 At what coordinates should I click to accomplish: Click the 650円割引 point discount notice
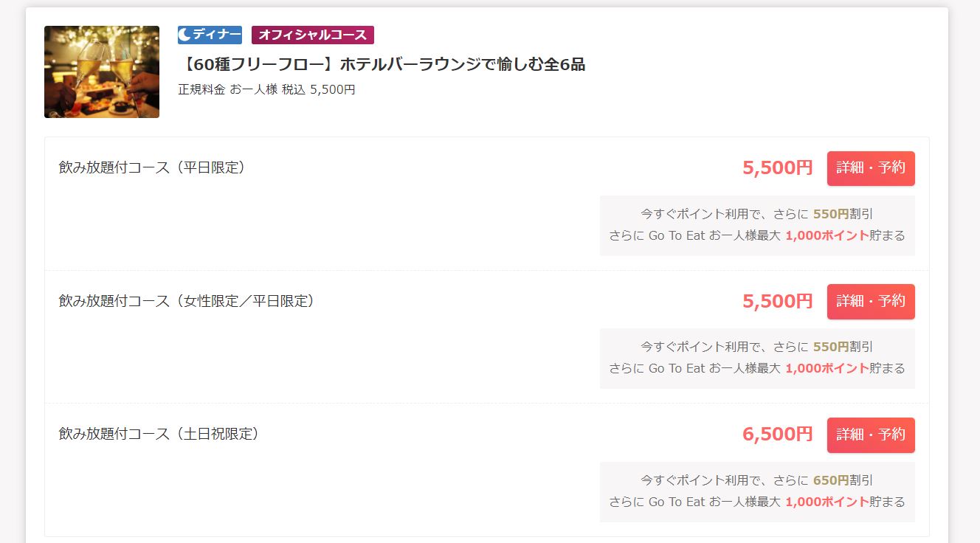click(756, 480)
